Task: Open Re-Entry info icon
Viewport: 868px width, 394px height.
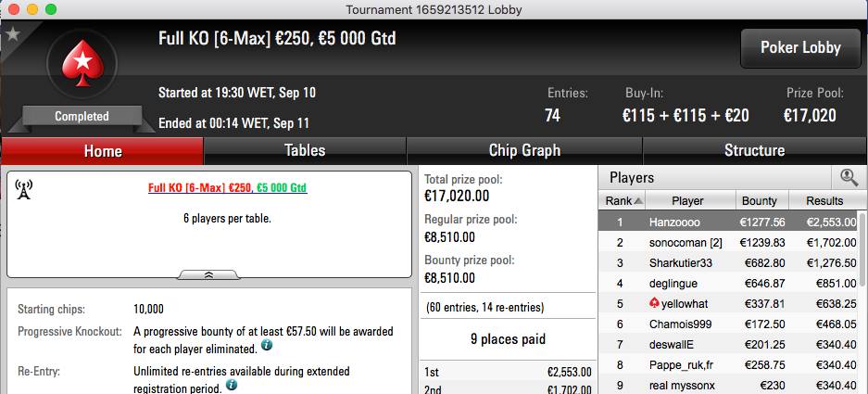Action: 232,385
